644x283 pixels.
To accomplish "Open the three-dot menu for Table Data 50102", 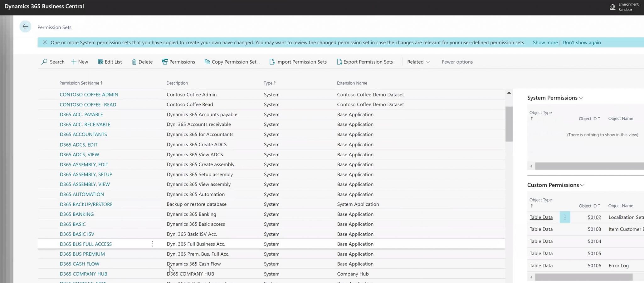I will point(565,217).
